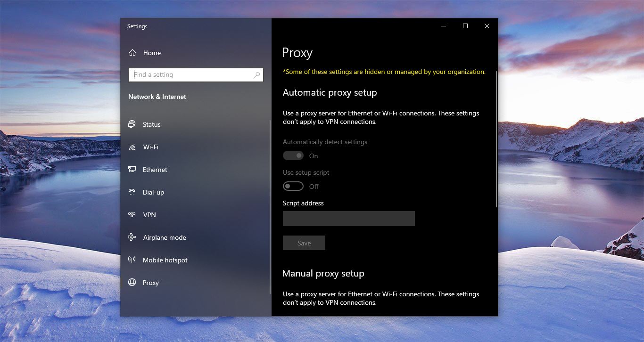Click the Home house icon
Image resolution: width=644 pixels, height=342 pixels.
[x=132, y=52]
